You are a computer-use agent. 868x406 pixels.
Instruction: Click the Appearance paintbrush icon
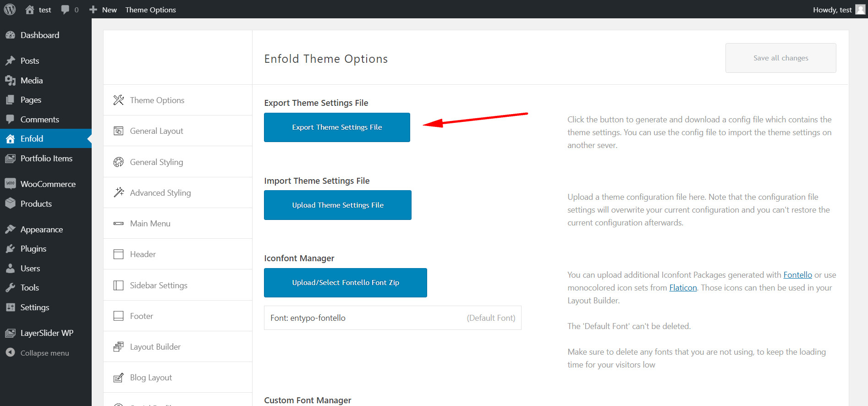click(x=10, y=229)
